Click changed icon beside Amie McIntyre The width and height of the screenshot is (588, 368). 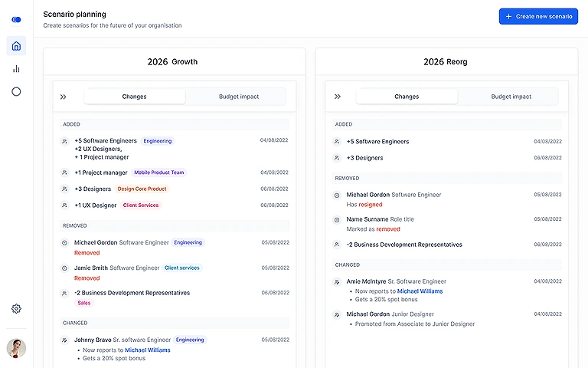coord(337,281)
